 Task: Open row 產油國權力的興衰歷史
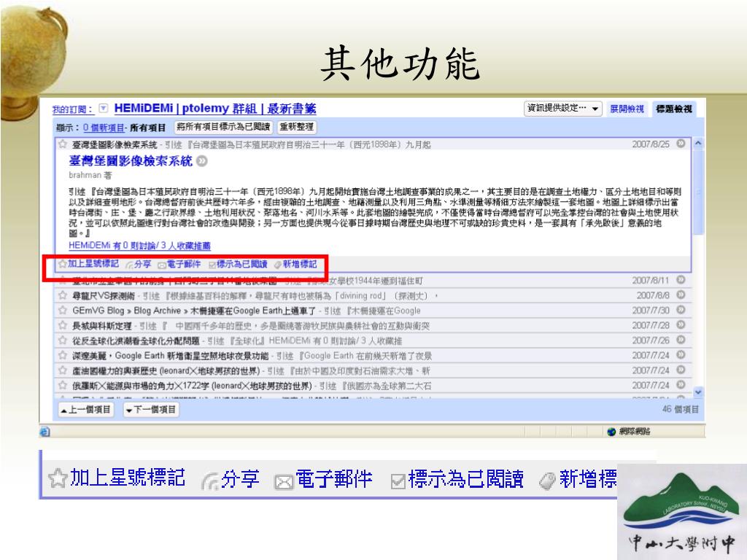[373, 370]
